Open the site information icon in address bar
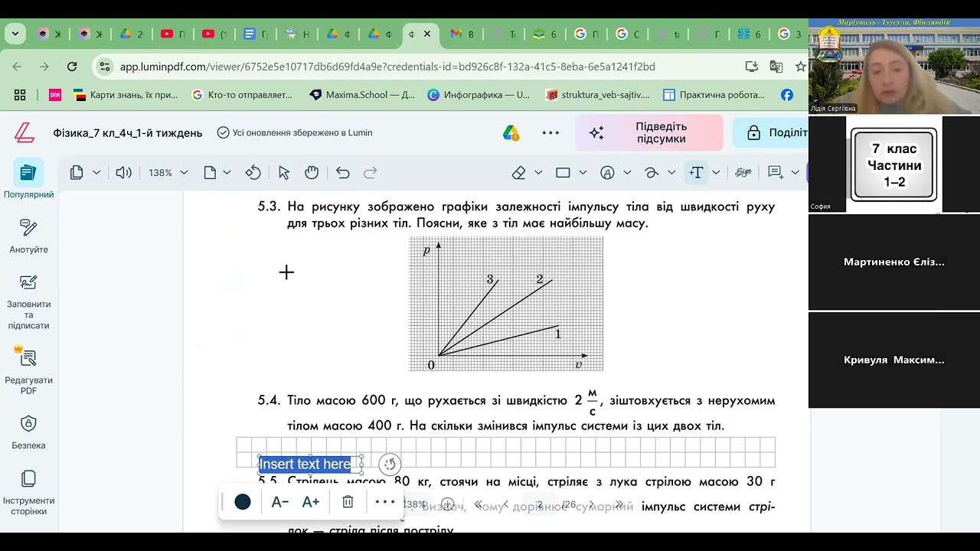The height and width of the screenshot is (551, 980). (x=106, y=67)
